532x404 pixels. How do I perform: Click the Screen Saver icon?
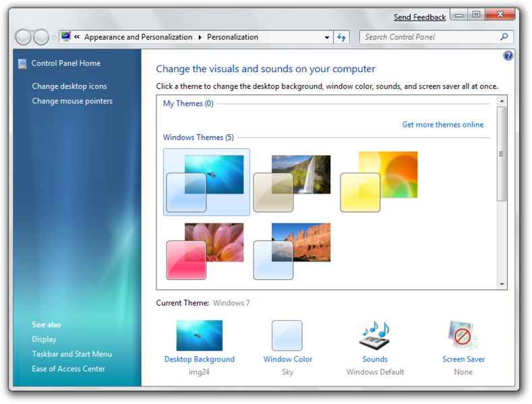[x=463, y=335]
